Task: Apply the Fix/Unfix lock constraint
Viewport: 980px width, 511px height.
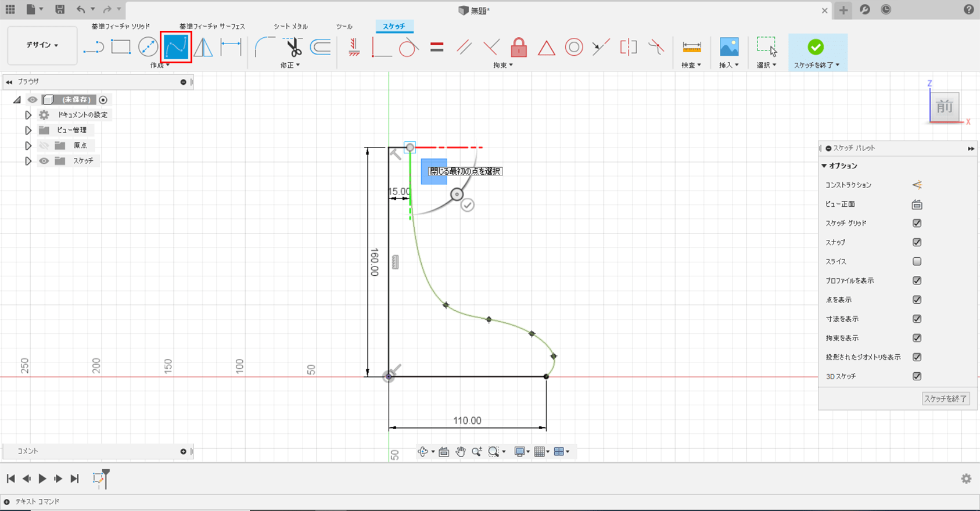Action: click(519, 47)
